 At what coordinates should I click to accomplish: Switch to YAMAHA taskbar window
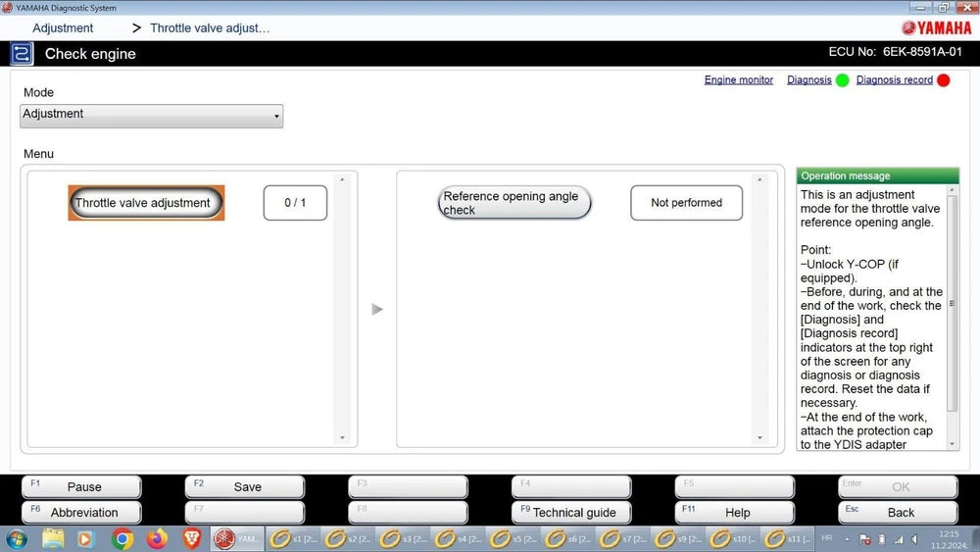[236, 539]
